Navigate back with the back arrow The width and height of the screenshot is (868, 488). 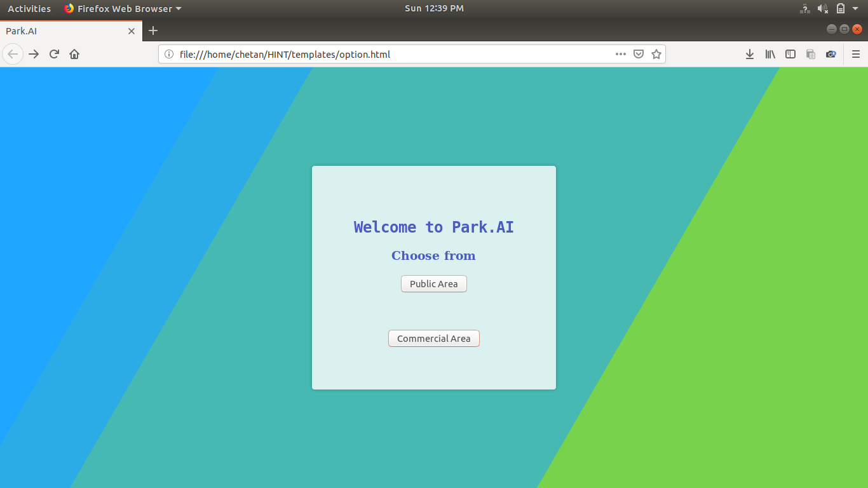click(13, 54)
